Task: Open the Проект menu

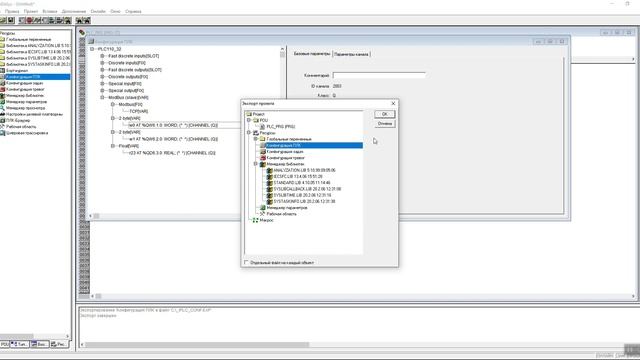Action: (x=31, y=11)
